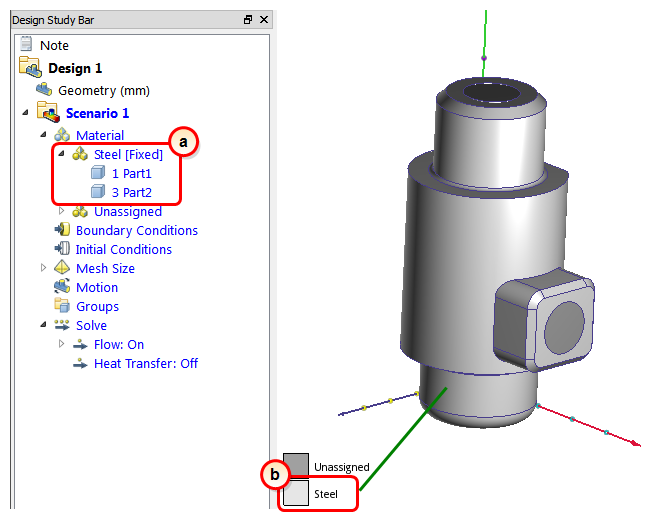The width and height of the screenshot is (668, 520).
Task: Select the Note item
Action: click(x=54, y=45)
